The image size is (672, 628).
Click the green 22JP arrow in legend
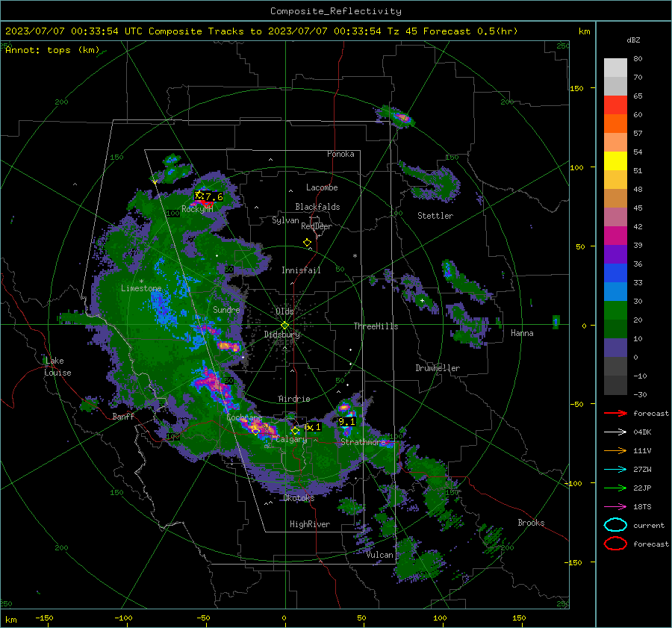tap(615, 488)
